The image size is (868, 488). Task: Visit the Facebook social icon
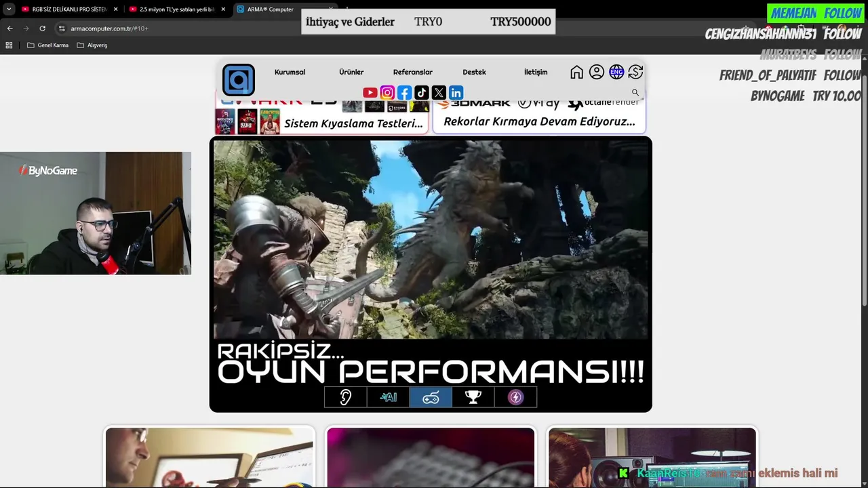tap(404, 93)
